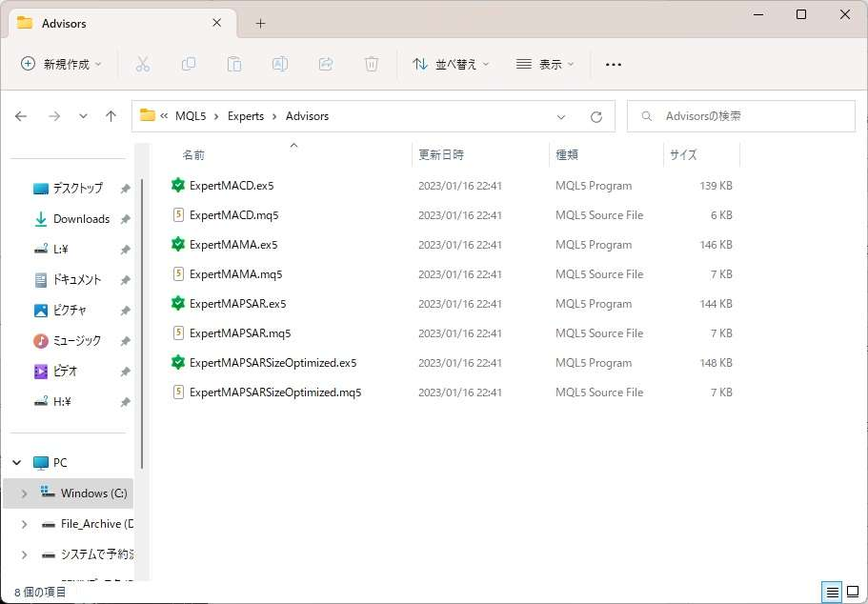Switch to details view in status bar
This screenshot has width=868, height=604.
click(832, 593)
